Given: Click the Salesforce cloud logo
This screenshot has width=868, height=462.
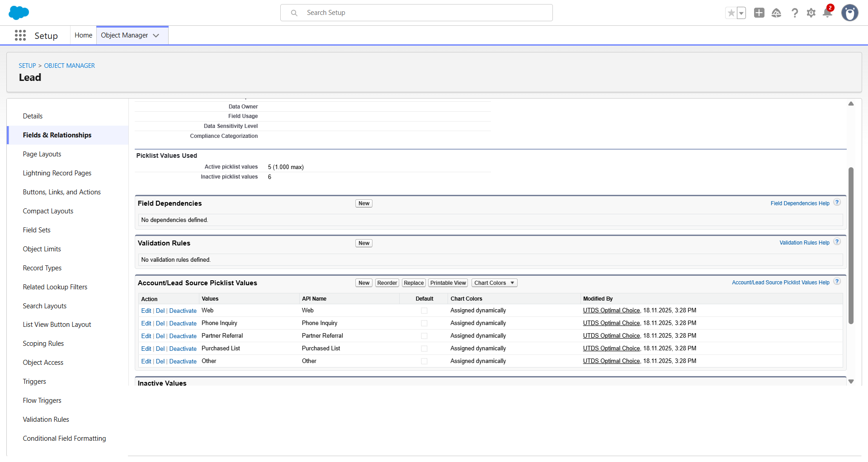Looking at the screenshot, I should point(19,13).
